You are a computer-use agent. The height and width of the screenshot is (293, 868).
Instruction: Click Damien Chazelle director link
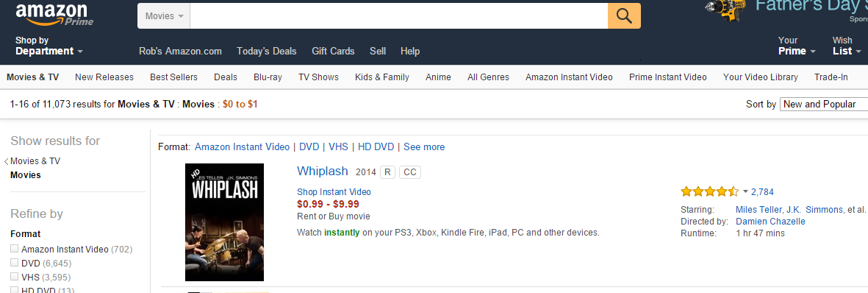(770, 222)
